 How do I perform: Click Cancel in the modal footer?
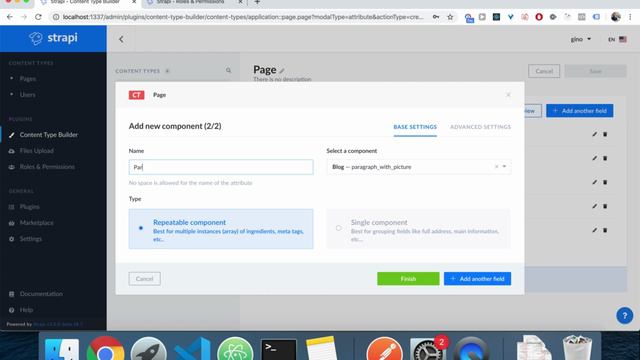pyautogui.click(x=144, y=279)
